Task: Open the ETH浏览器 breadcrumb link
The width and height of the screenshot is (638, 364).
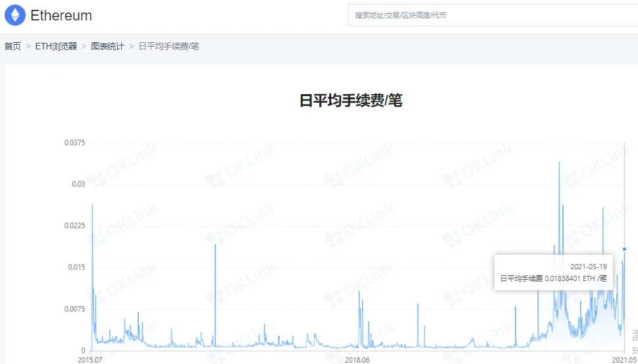Action: [56, 46]
